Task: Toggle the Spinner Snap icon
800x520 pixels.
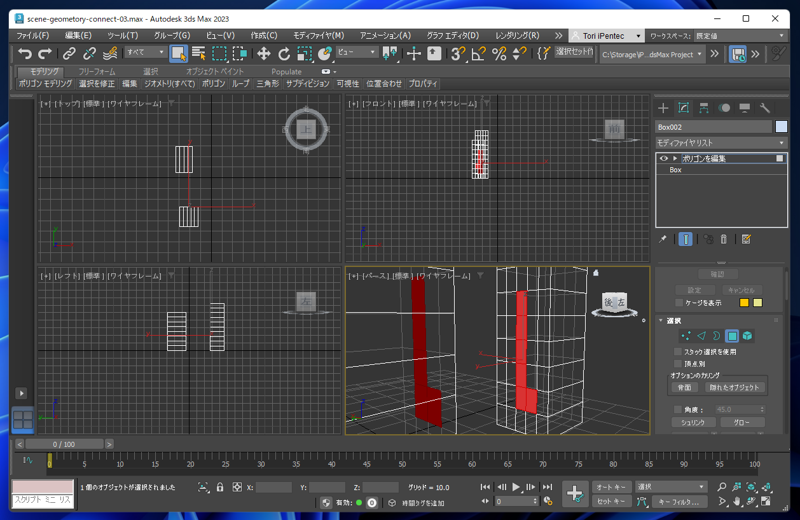Action: 519,53
